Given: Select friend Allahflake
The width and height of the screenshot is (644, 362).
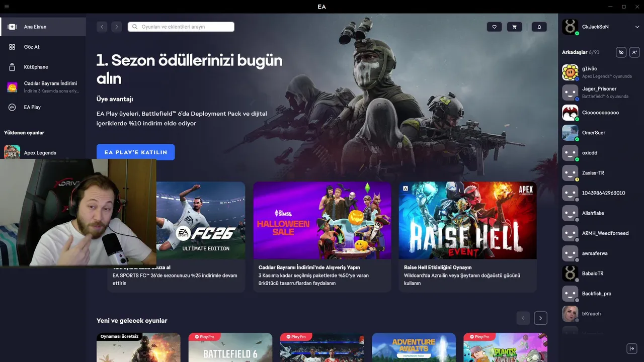Looking at the screenshot, I should [601, 213].
